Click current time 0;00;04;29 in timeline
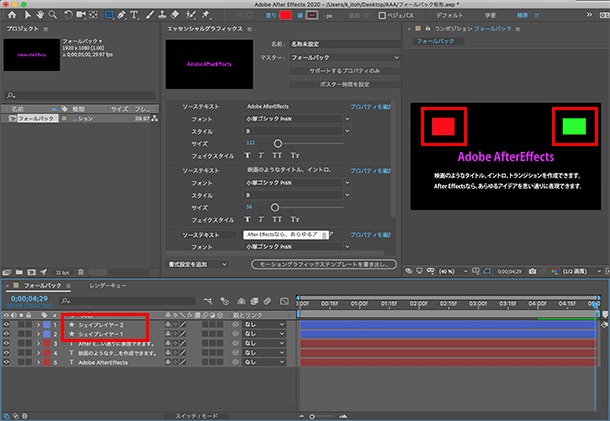Viewport: 610px width, 421px height. point(29,298)
